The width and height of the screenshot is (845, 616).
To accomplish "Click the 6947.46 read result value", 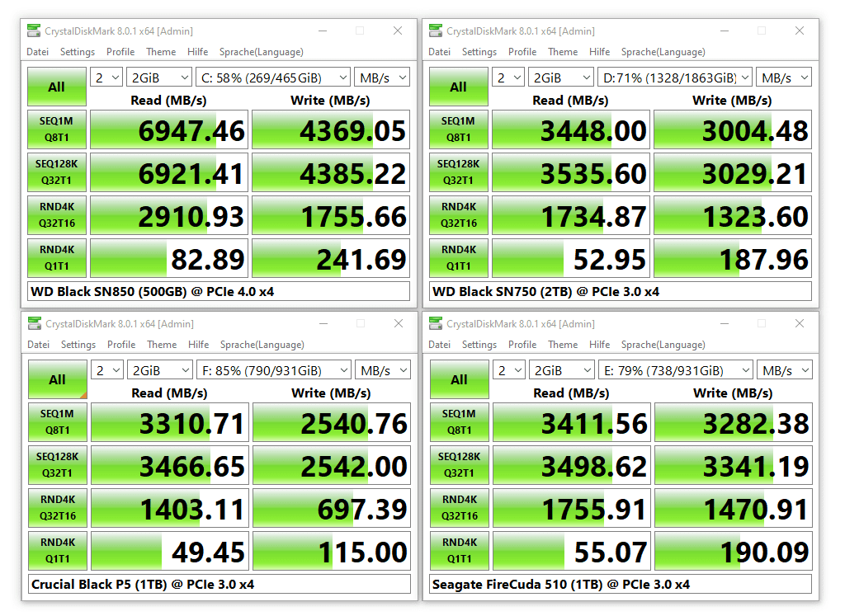I will pyautogui.click(x=168, y=129).
